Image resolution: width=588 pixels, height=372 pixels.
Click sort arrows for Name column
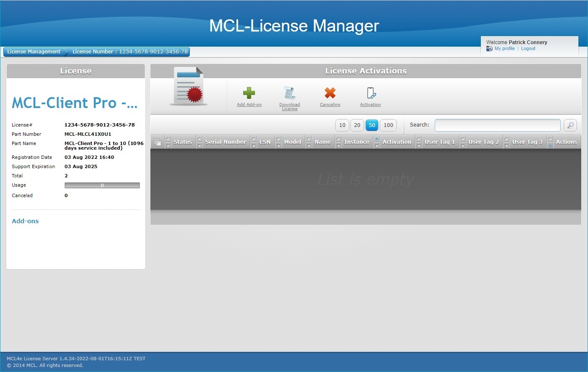(309, 142)
